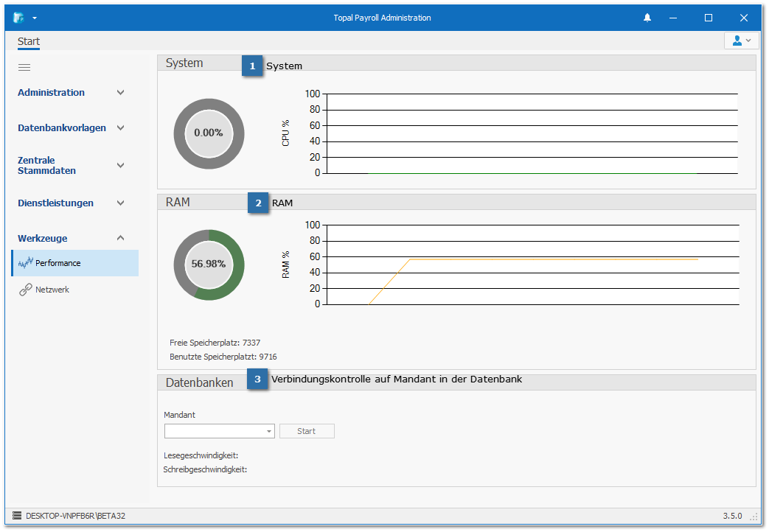Collapse the Werkzeuge section
Viewport: 769px width, 532px height.
point(121,239)
